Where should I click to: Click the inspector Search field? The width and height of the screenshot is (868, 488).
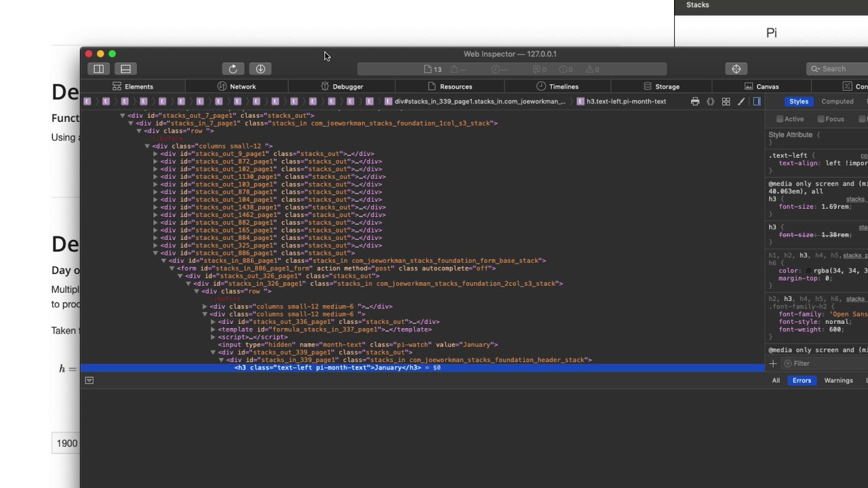[x=838, y=68]
